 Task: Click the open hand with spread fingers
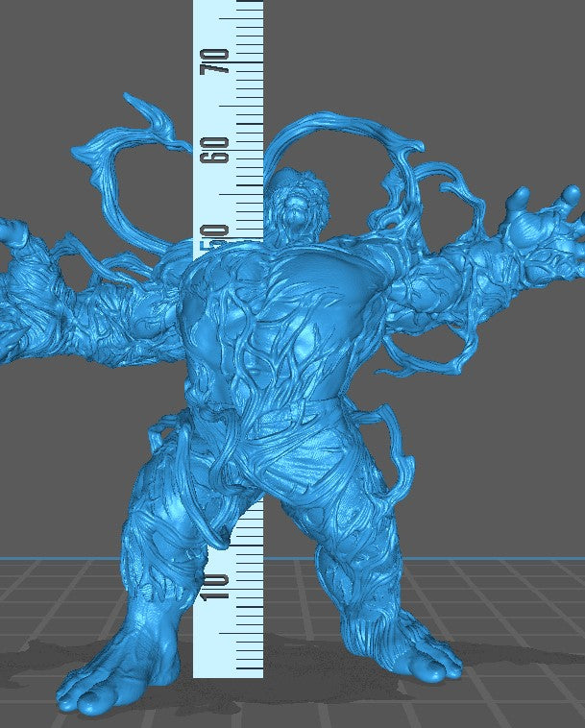click(538, 226)
